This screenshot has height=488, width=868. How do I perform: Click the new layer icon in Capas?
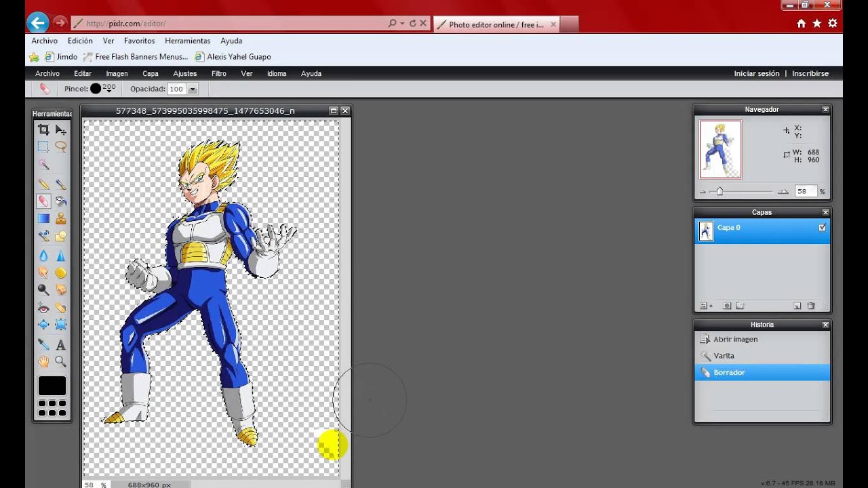[797, 306]
